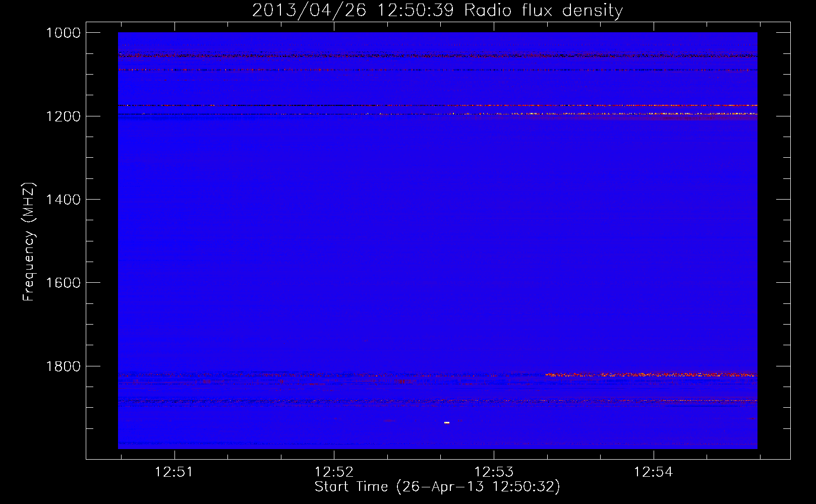The height and width of the screenshot is (504, 816).
Task: Click the plot title "2013/04/26 12:50:39 Radio flux density"
Action: 437,11
